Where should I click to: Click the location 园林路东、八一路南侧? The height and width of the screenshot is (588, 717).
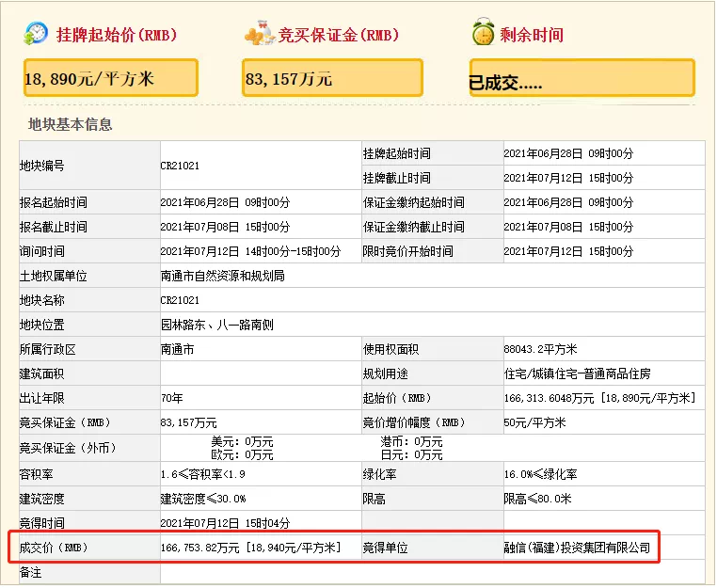tap(217, 325)
